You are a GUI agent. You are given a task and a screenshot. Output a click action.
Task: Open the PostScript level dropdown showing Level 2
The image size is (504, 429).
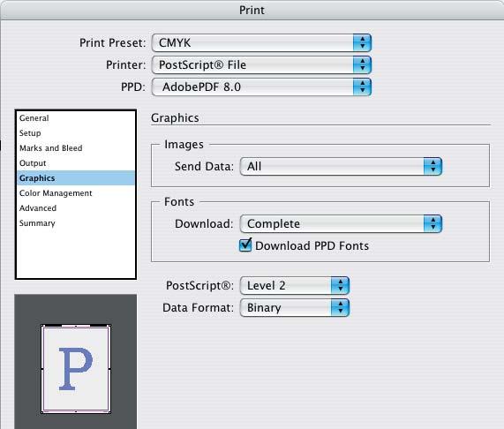pyautogui.click(x=295, y=285)
